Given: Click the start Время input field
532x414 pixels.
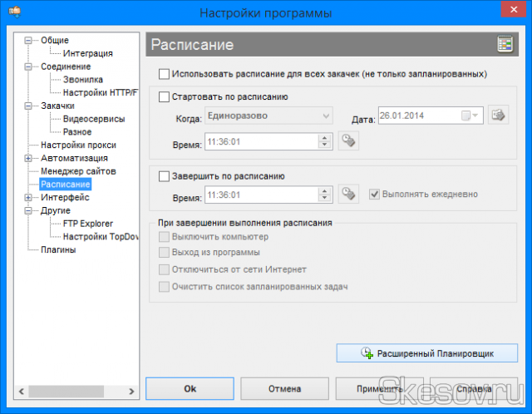Looking at the screenshot, I should tap(259, 142).
